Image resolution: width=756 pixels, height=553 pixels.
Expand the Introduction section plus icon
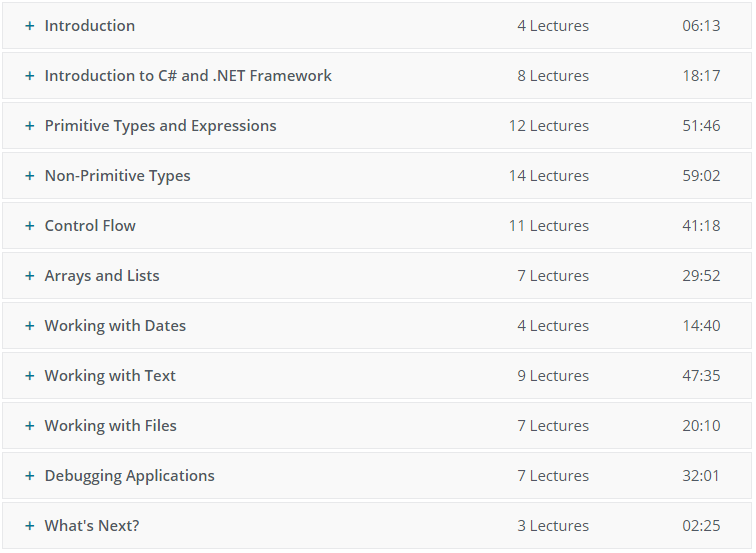[30, 26]
